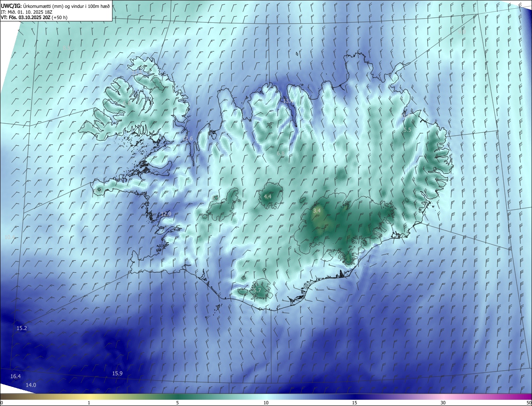
Task: Click the color scale tick labeled 50
Action: [529, 403]
